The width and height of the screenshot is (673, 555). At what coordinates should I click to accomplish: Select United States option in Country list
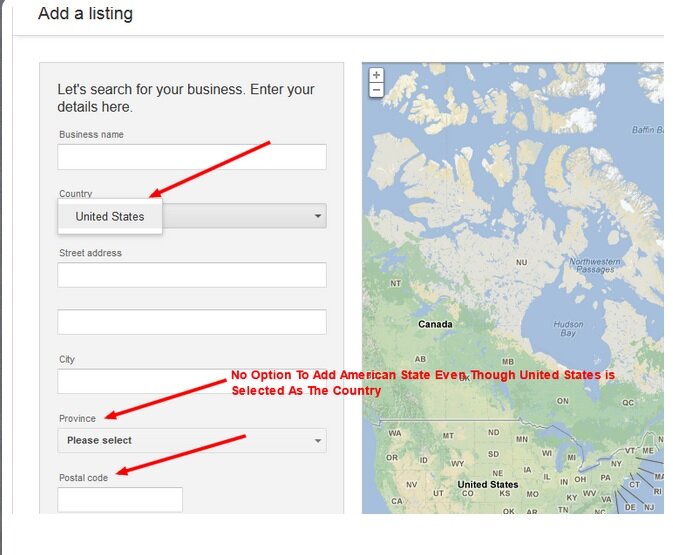coord(110,216)
